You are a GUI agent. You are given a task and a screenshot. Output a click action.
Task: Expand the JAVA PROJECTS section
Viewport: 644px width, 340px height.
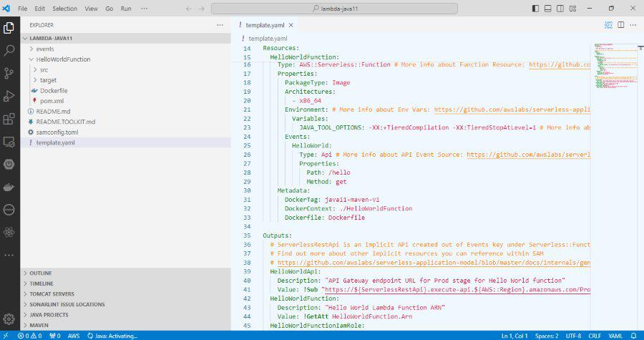click(x=125, y=314)
